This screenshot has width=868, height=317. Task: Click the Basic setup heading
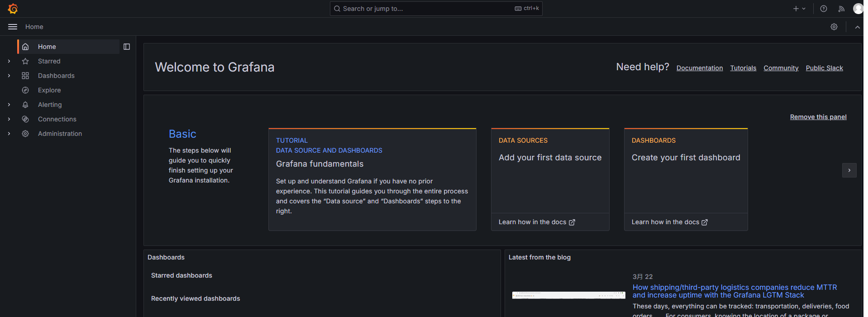click(x=182, y=134)
